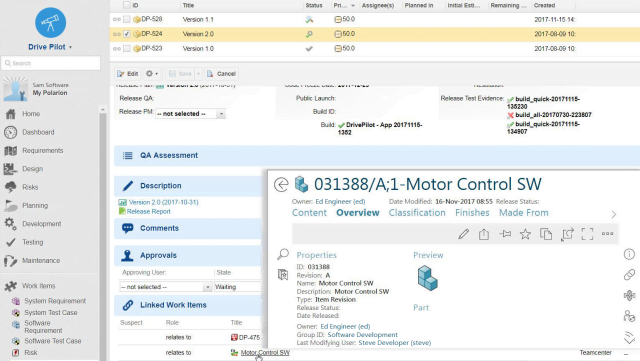Collapse the Comments section

[x=159, y=228]
